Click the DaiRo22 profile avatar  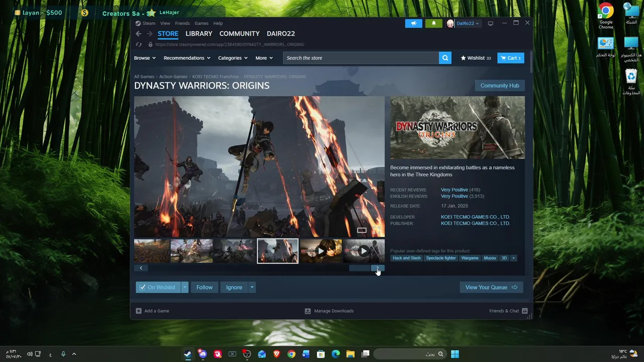pyautogui.click(x=450, y=23)
